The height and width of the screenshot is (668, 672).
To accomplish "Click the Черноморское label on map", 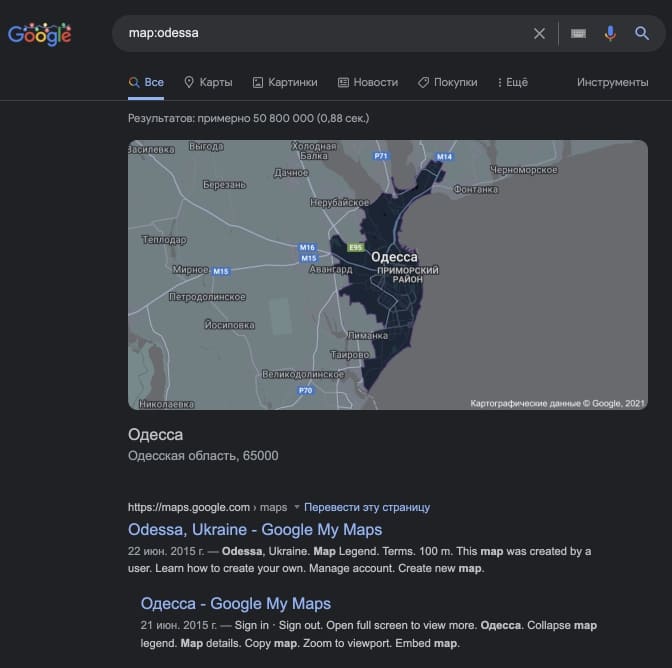I will tap(524, 170).
